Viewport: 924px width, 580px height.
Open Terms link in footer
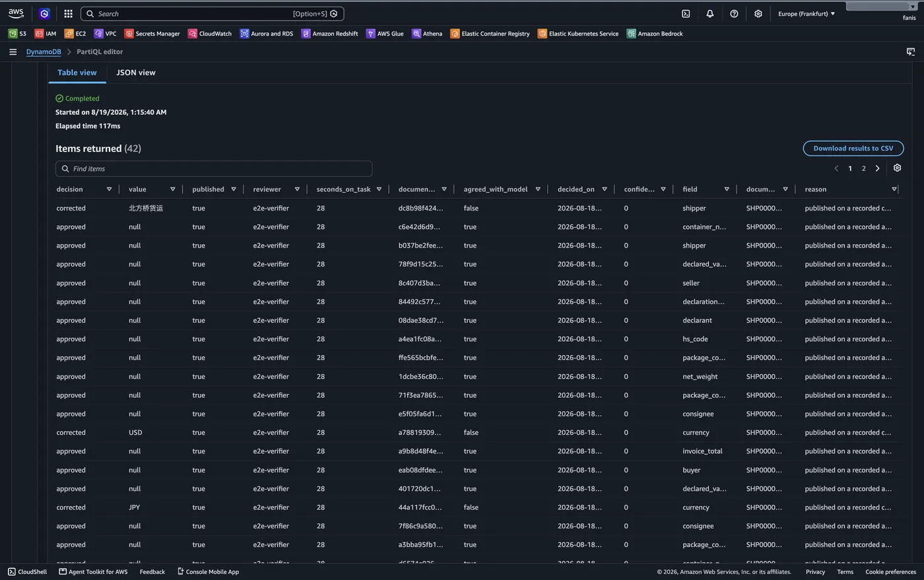pos(845,572)
